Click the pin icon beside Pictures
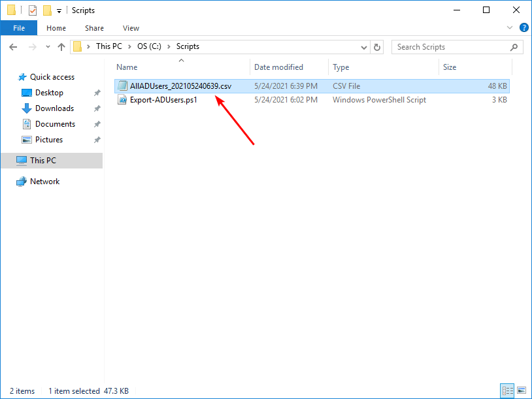This screenshot has height=399, width=532. point(97,139)
